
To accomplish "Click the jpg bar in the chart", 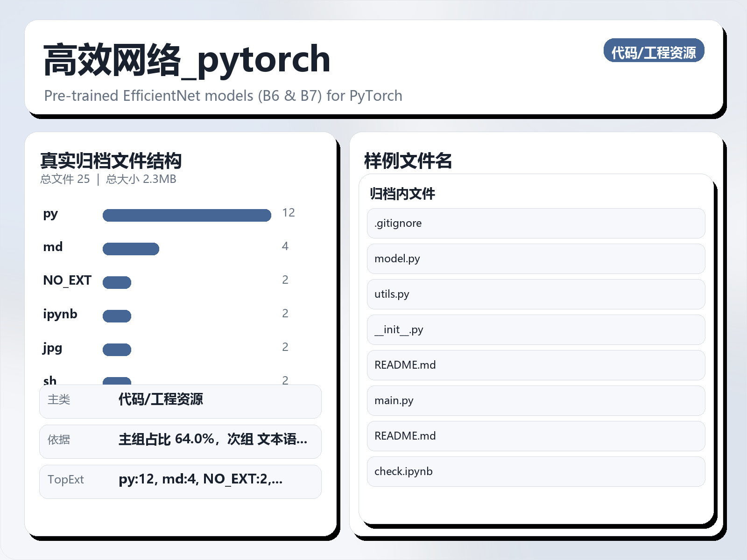I will [117, 349].
